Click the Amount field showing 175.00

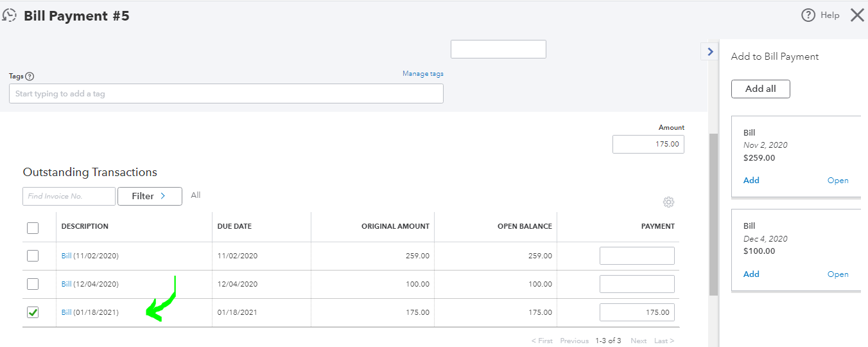pos(648,145)
